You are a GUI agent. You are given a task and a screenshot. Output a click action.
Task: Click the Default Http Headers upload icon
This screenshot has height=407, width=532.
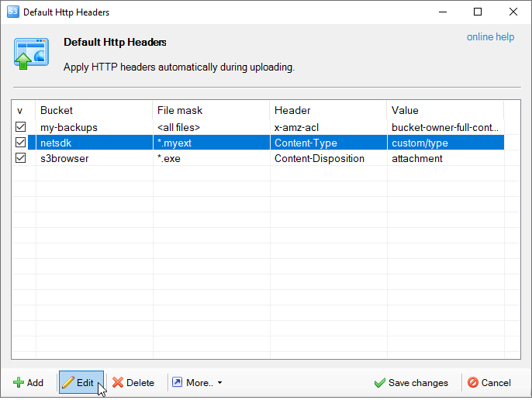pos(31,53)
